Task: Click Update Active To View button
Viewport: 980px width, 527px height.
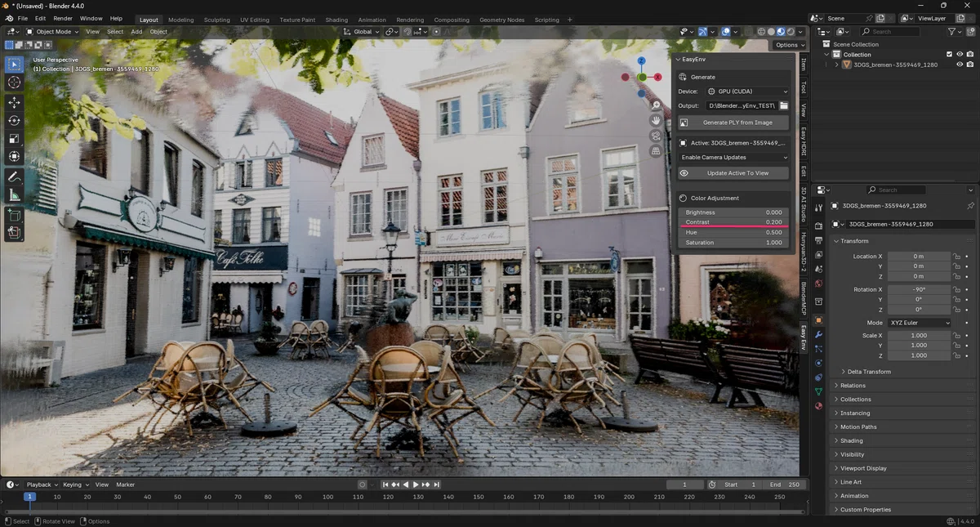Action: [x=733, y=173]
